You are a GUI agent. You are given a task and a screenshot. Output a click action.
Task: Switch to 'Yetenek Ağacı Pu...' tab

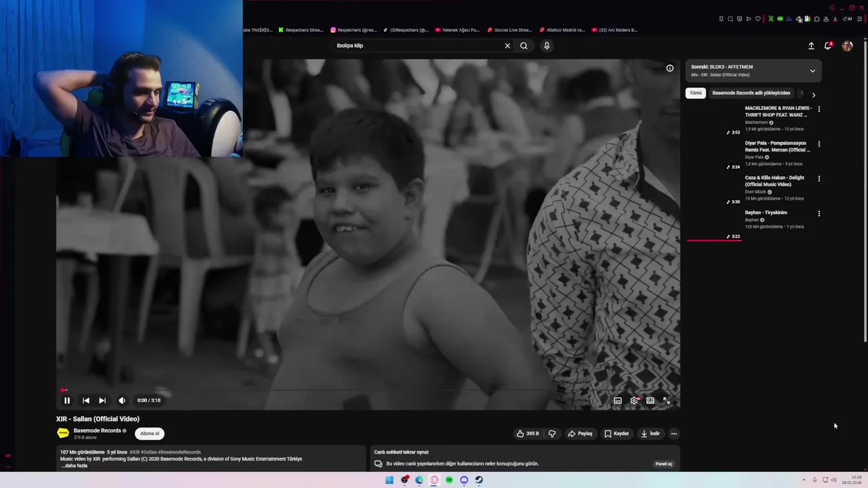tap(458, 30)
